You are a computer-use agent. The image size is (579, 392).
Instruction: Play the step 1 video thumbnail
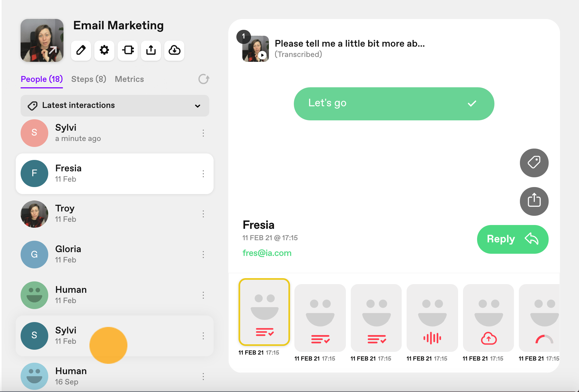pos(256,49)
